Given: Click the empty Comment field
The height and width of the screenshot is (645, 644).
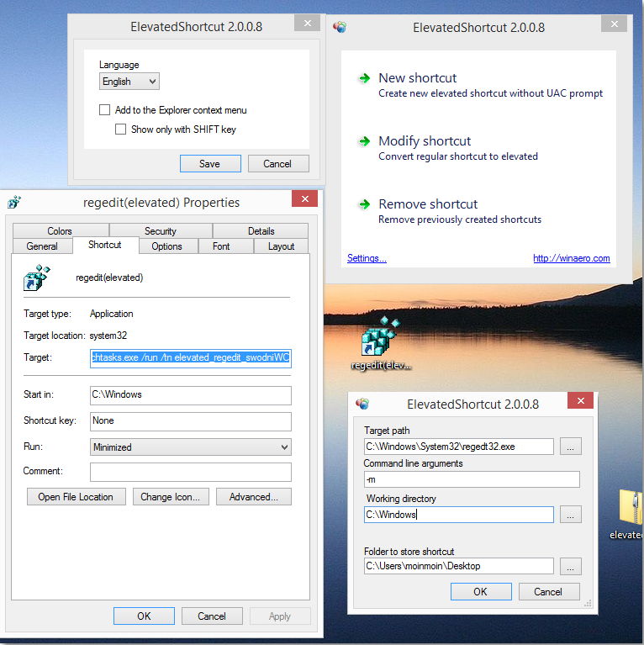Looking at the screenshot, I should [190, 472].
